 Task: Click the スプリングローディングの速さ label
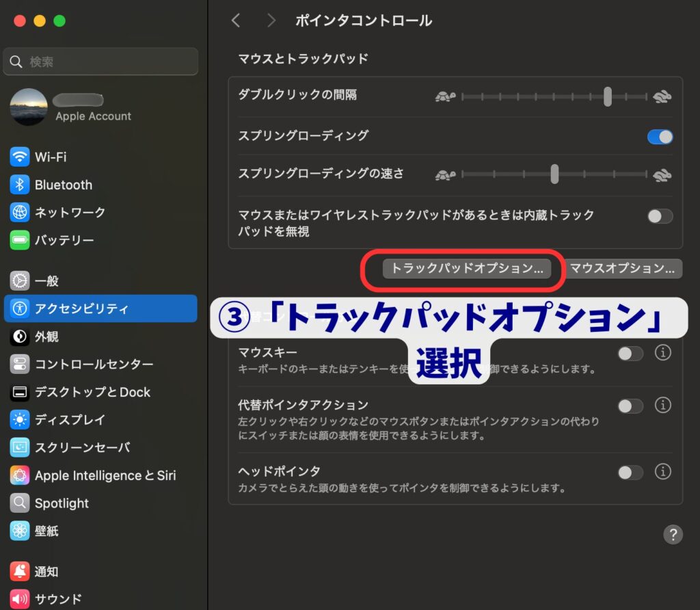(321, 173)
